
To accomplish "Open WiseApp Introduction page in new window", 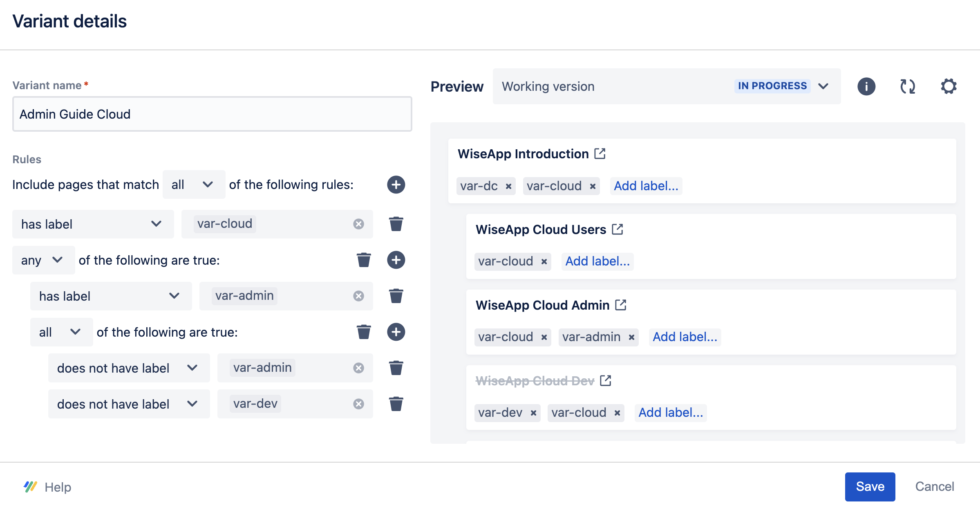I will 600,154.
